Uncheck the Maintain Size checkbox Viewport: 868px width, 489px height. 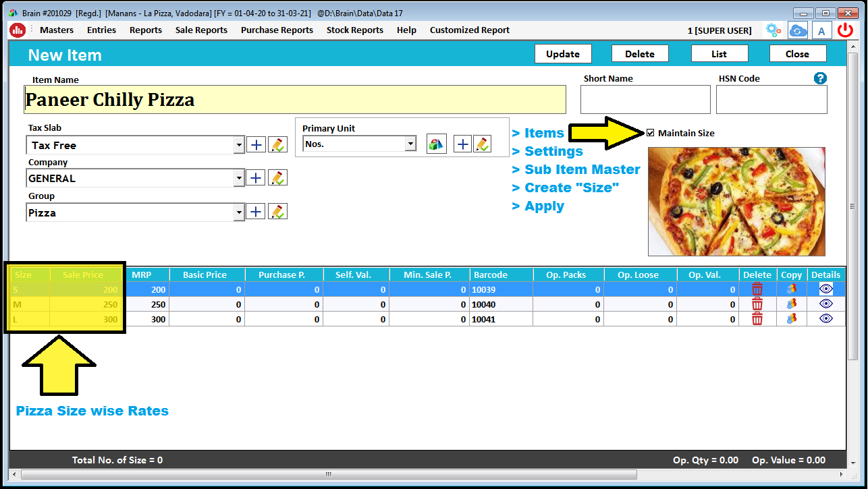651,132
